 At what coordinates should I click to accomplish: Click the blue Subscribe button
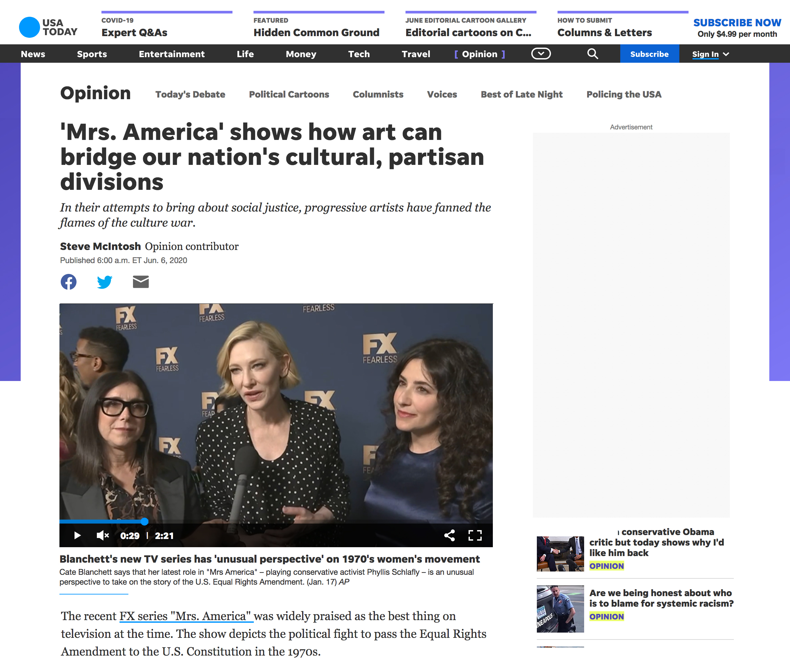coord(649,54)
